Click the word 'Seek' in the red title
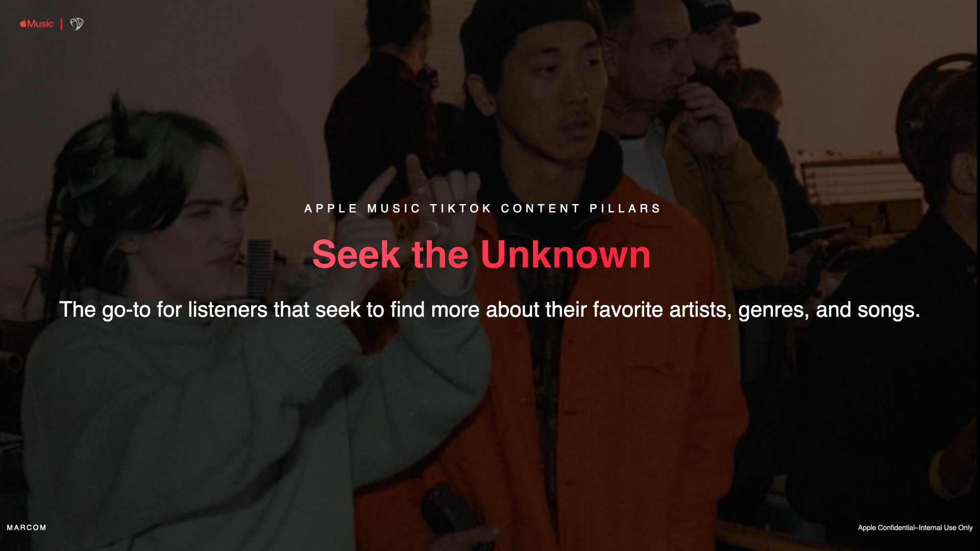This screenshot has width=980, height=551. [x=356, y=254]
